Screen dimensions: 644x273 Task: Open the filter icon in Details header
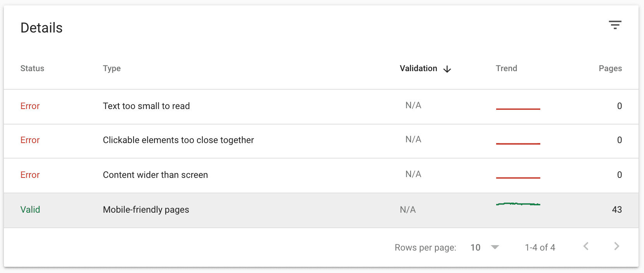(x=615, y=25)
